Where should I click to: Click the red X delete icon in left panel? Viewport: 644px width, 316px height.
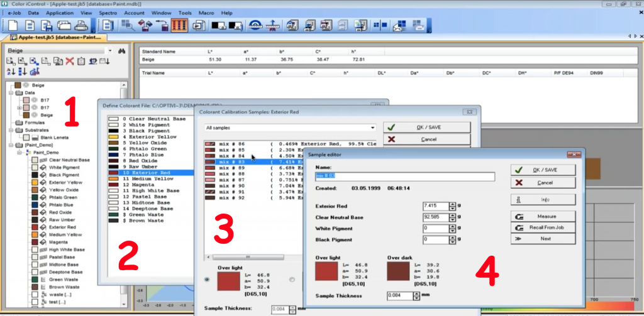click(x=70, y=61)
